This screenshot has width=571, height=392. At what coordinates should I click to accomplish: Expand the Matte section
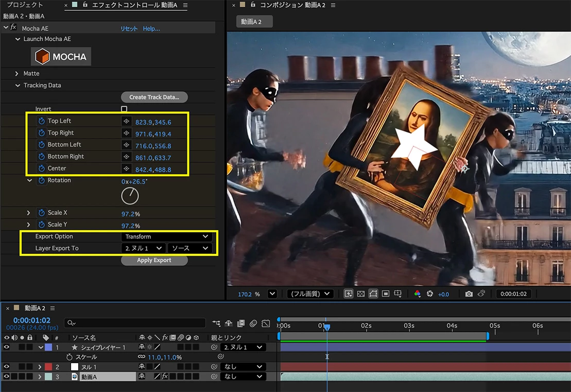[17, 74]
